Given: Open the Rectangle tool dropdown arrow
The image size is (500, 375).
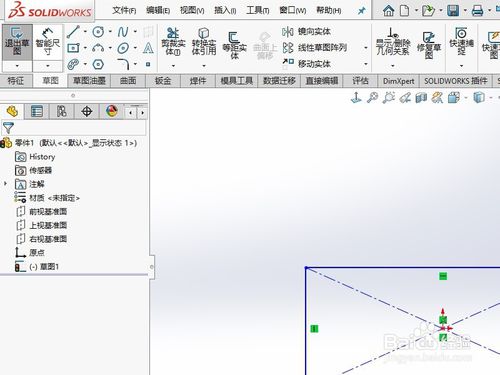Looking at the screenshot, I should pyautogui.click(x=85, y=48).
